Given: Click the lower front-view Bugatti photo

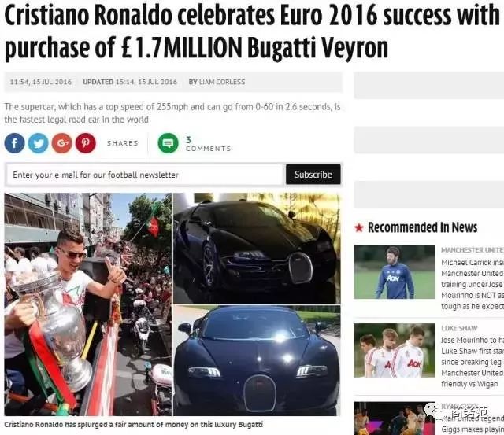Looking at the screenshot, I should tap(257, 361).
